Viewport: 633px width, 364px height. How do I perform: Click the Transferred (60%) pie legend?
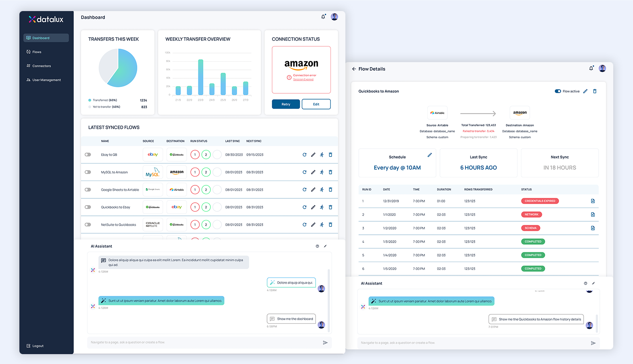[103, 100]
